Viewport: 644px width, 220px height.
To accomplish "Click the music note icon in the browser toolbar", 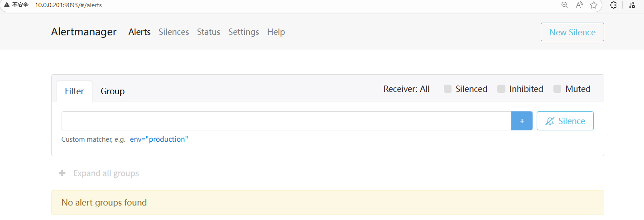I will (x=632, y=5).
